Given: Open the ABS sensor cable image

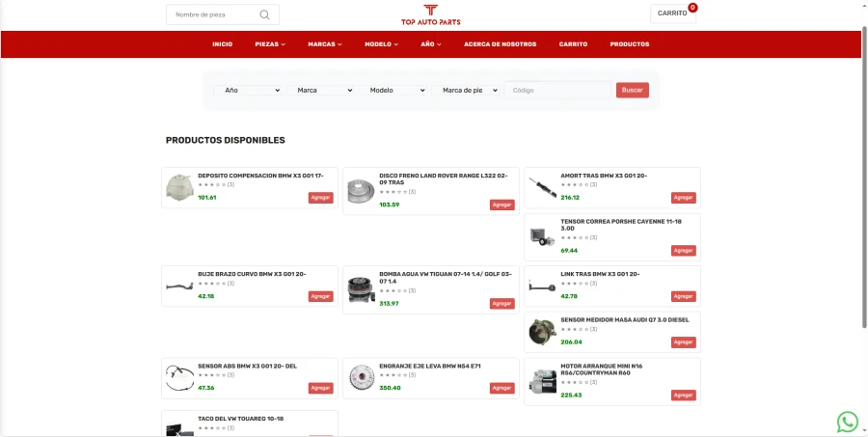Looking at the screenshot, I should (x=179, y=378).
